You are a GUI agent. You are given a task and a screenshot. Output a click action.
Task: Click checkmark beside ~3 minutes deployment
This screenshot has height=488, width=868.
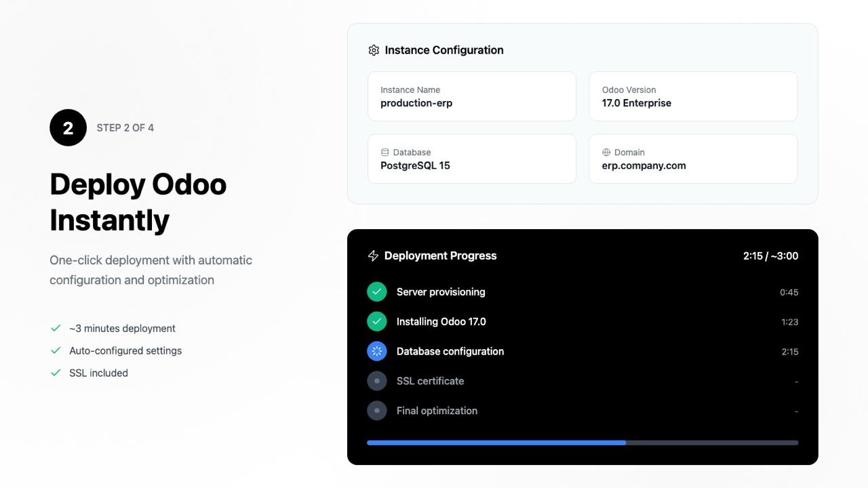[x=56, y=328]
